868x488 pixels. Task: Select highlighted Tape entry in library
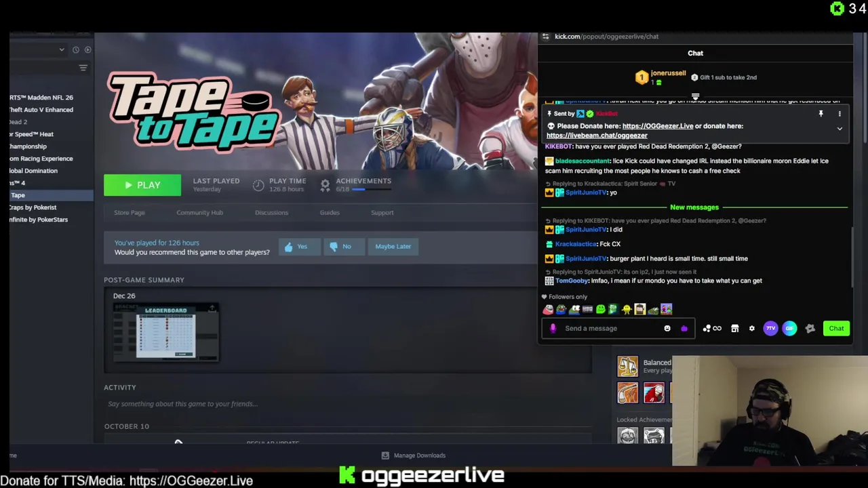click(52, 195)
